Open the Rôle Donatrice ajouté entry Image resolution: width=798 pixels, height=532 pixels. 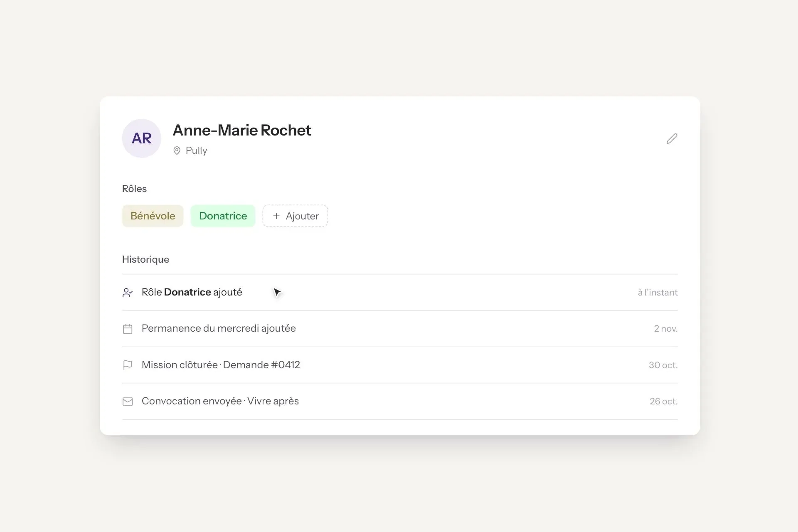pyautogui.click(x=400, y=292)
